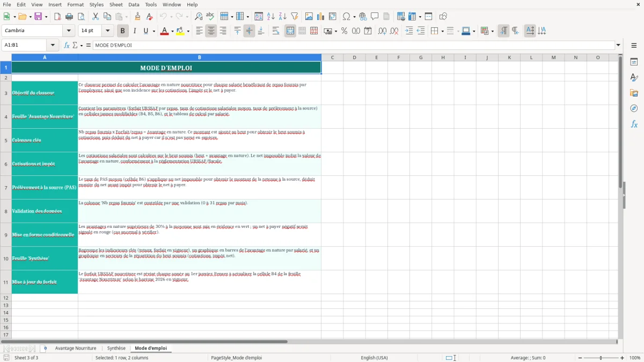The width and height of the screenshot is (644, 362).
Task: Align text left
Action: (200, 31)
